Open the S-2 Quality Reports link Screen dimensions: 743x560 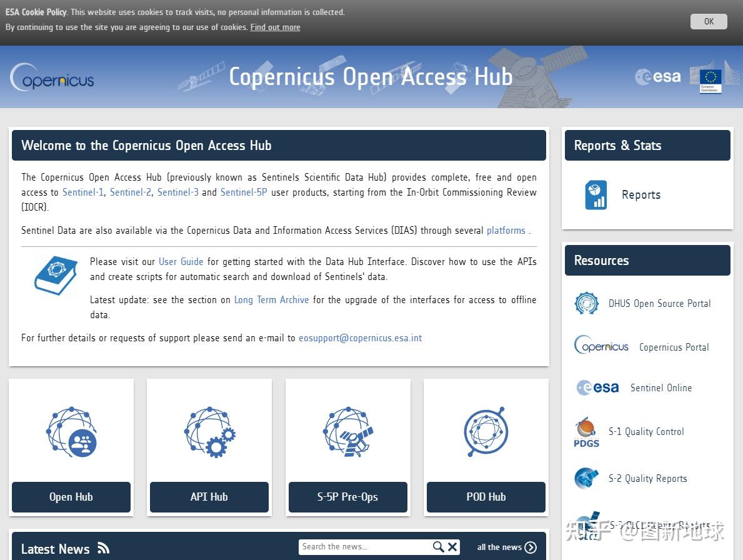[x=647, y=479]
